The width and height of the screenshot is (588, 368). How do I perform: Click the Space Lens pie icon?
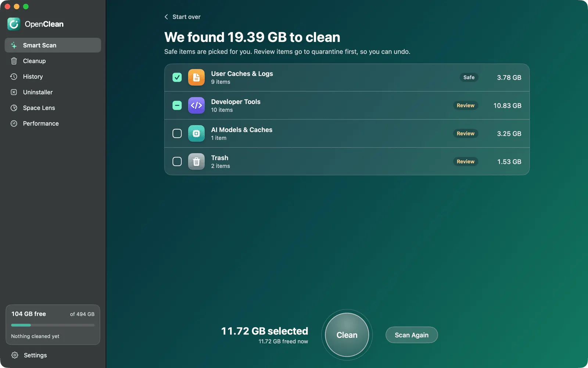coord(14,108)
